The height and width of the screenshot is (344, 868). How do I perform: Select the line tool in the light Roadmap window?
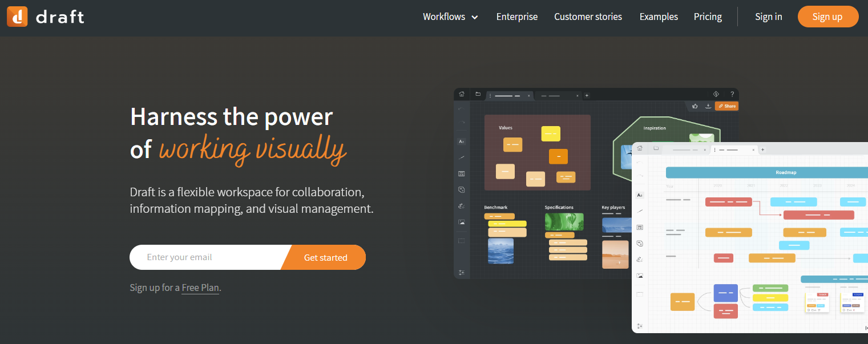[640, 211]
